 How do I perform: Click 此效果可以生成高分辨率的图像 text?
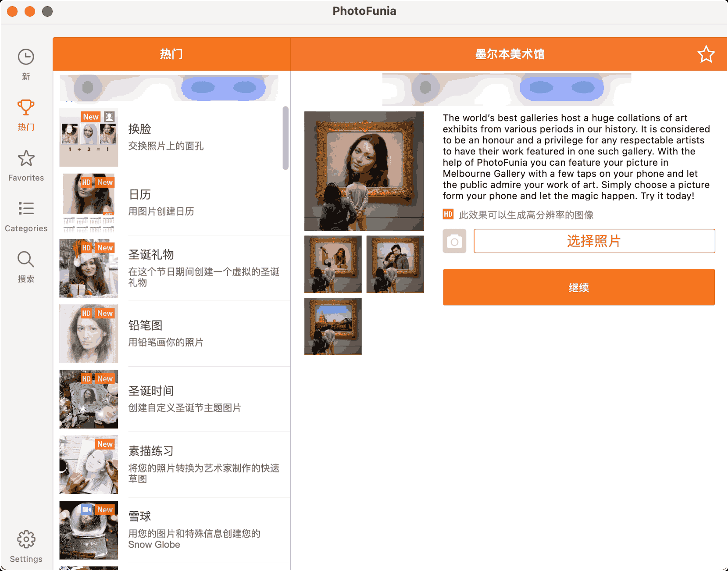[x=526, y=215]
